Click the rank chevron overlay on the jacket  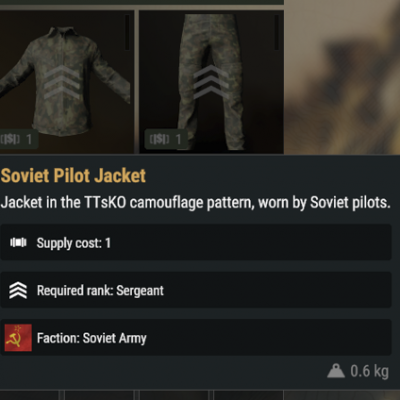pos(62,82)
